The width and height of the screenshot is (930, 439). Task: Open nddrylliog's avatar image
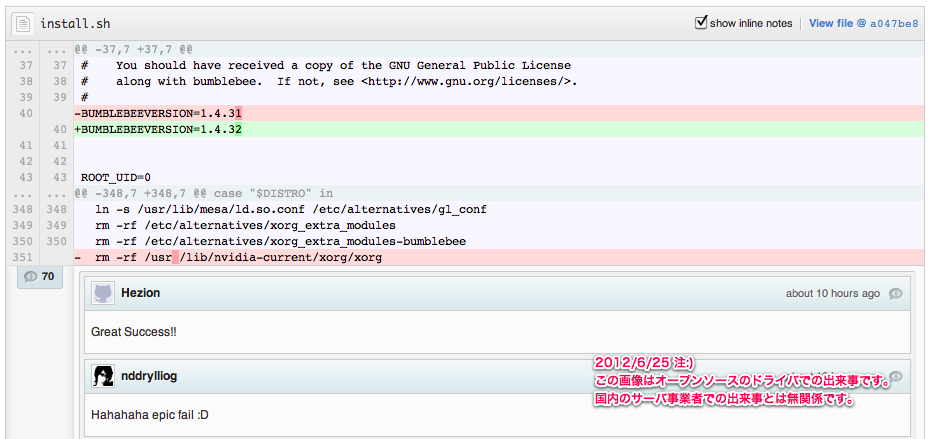pos(103,376)
